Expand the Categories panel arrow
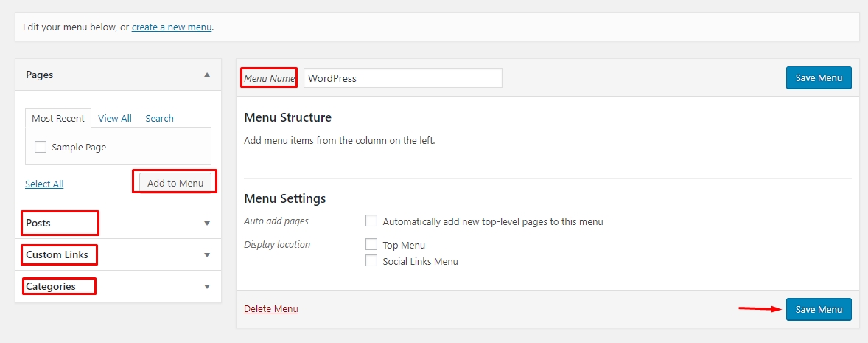 click(207, 286)
